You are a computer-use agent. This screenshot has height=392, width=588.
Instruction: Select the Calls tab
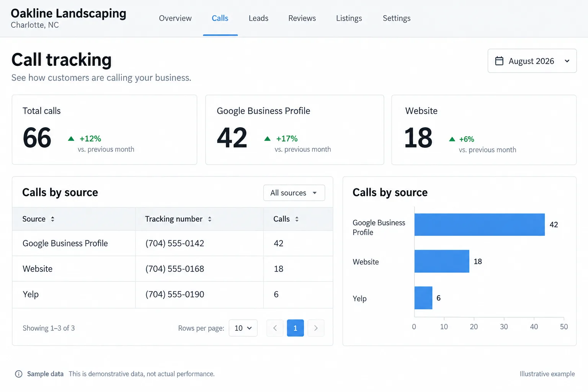coord(220,18)
